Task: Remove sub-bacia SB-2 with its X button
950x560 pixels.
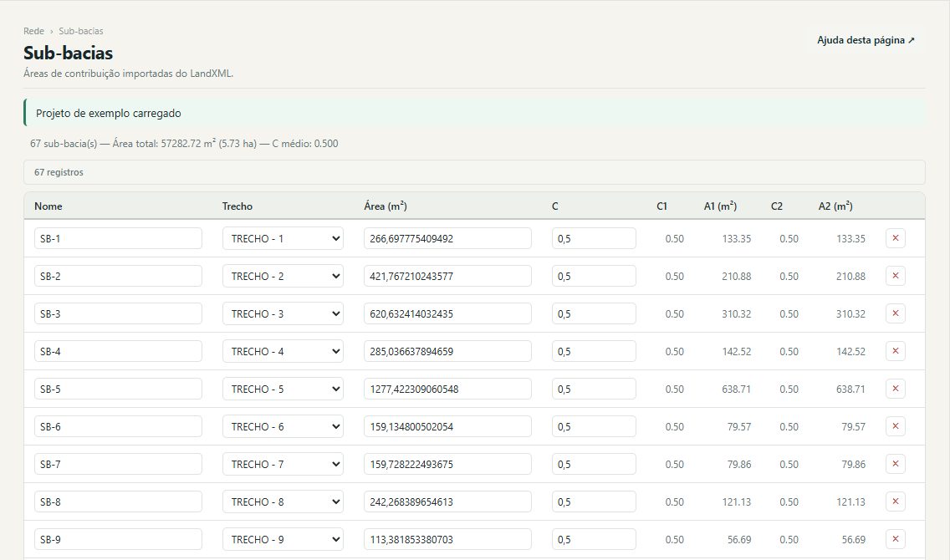Action: (895, 276)
